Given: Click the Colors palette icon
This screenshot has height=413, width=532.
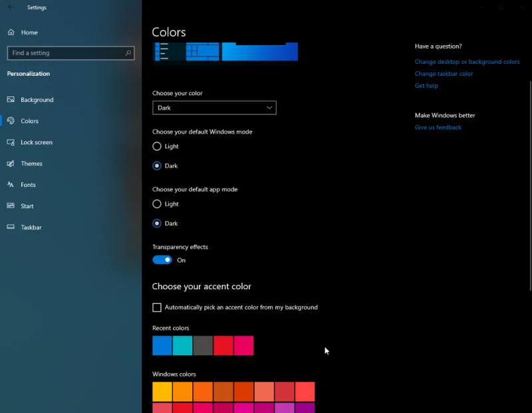Looking at the screenshot, I should [11, 121].
